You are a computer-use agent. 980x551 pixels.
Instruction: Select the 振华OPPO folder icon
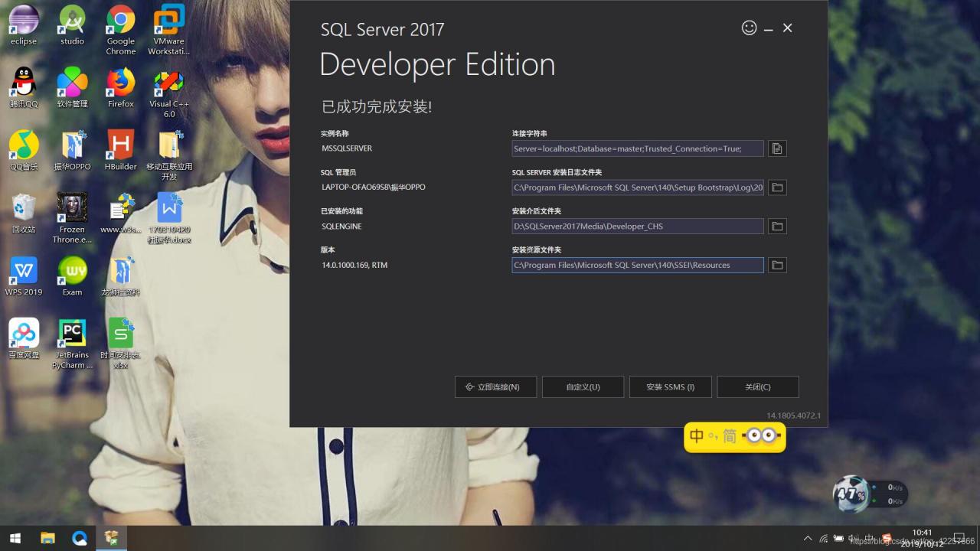[72, 150]
